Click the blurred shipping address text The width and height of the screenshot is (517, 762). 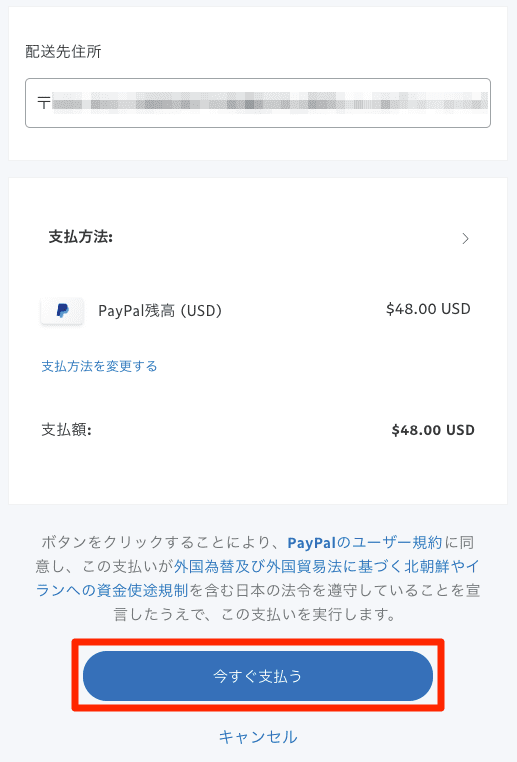tap(270, 103)
